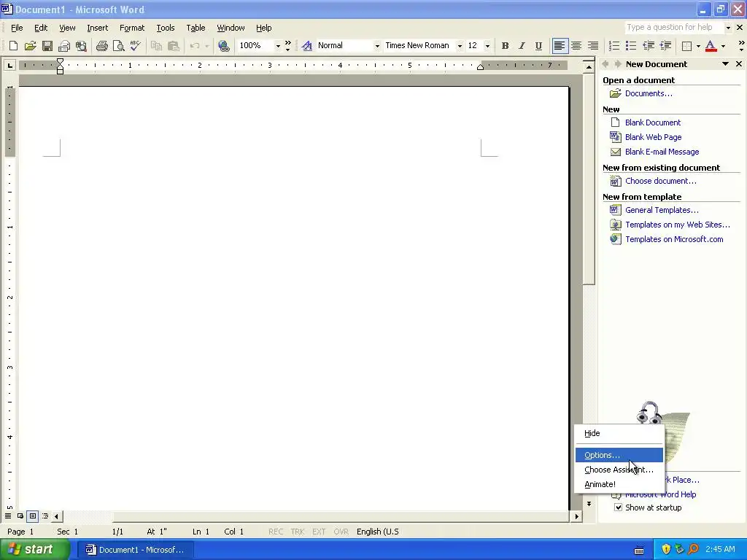Run Spelling and Grammar check icon
The image size is (747, 560).
coord(135,46)
